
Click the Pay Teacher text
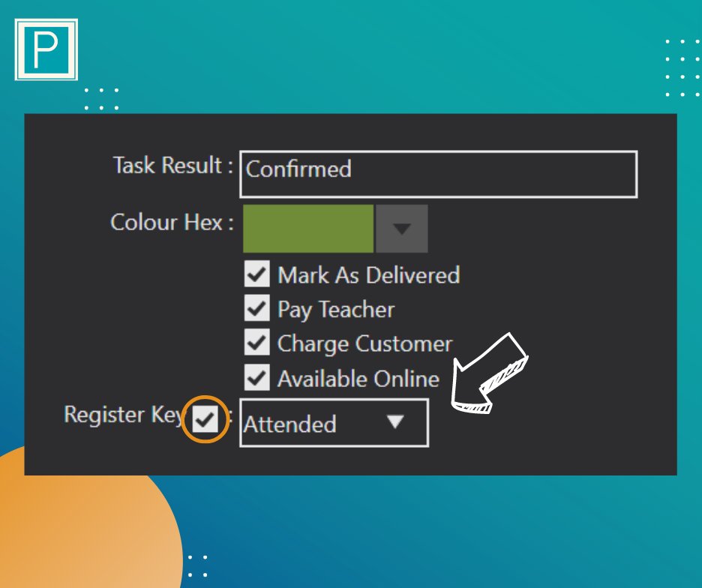[336, 310]
